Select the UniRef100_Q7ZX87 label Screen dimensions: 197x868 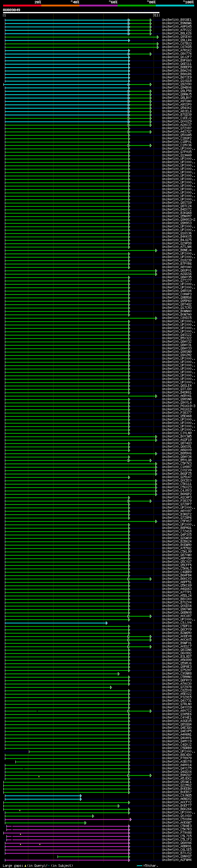tap(177, 128)
